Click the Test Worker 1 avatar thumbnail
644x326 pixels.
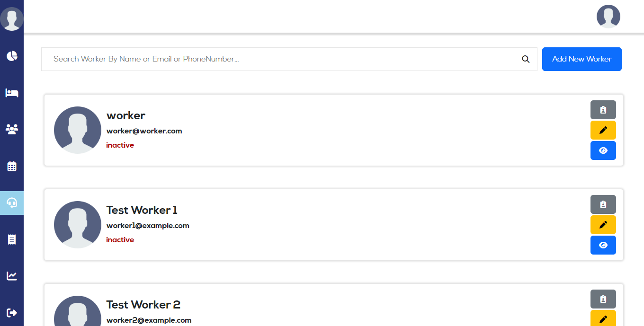coord(78,225)
